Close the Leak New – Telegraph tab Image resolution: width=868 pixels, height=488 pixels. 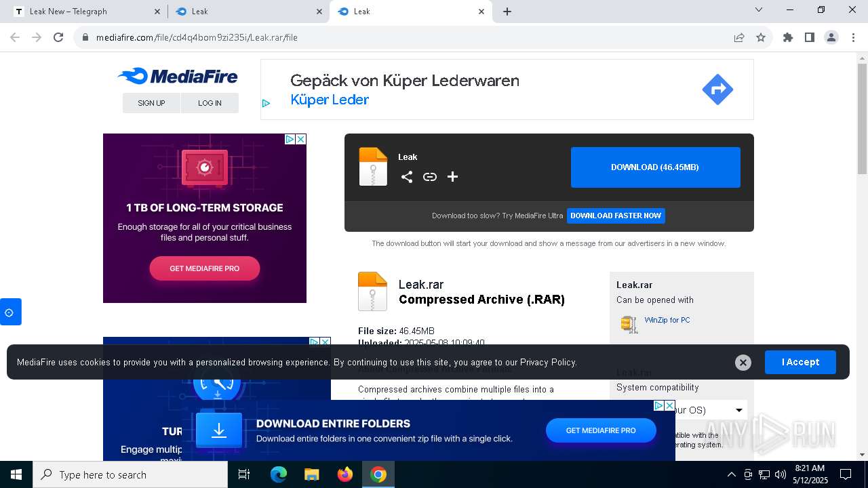pos(157,12)
